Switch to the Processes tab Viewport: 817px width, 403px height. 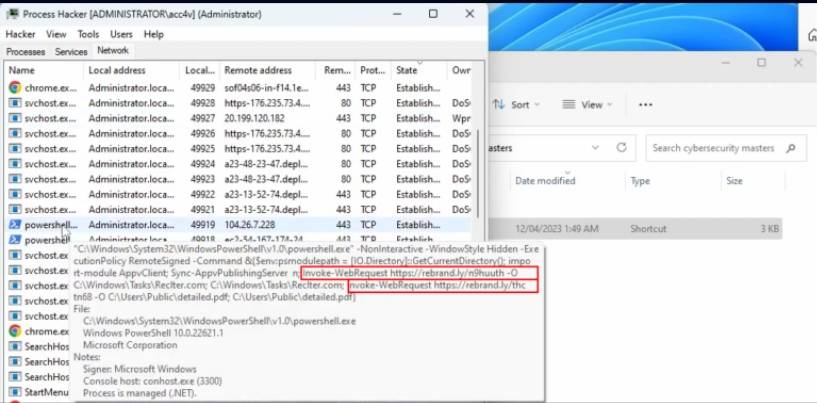(x=25, y=51)
